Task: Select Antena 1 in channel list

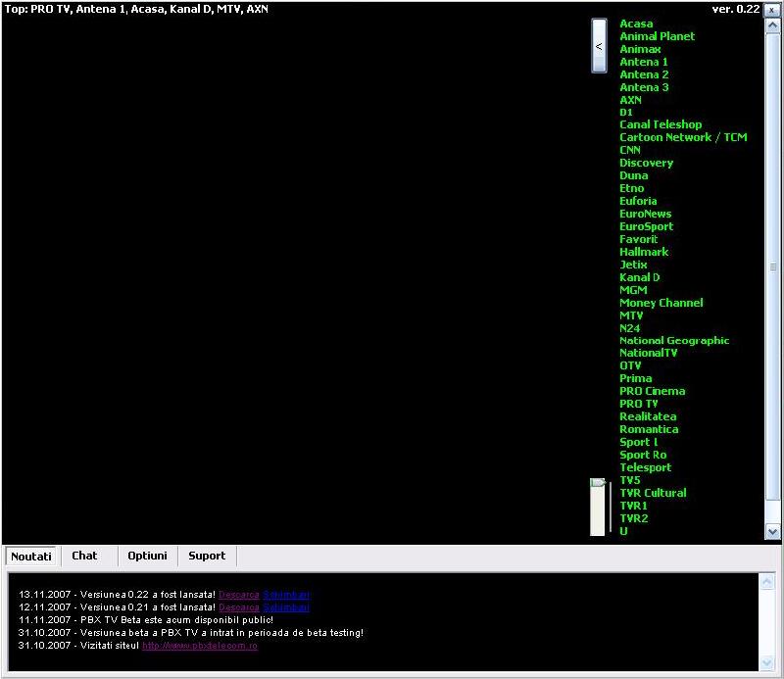Action: (x=644, y=62)
